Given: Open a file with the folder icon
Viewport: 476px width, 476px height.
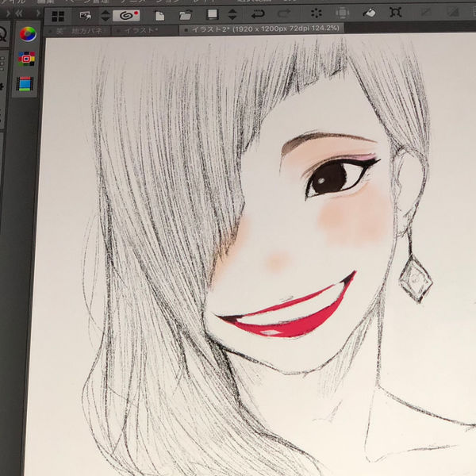Looking at the screenshot, I should 185,14.
